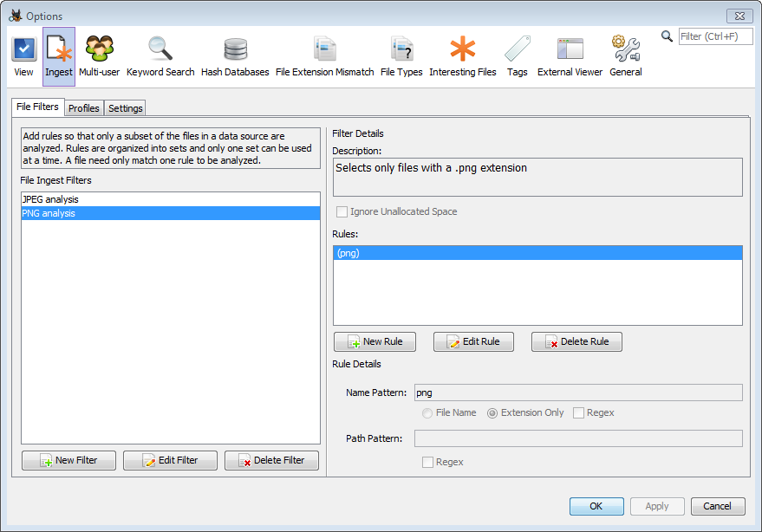Select the Multi-user settings icon
This screenshot has height=532, width=762.
(100, 56)
